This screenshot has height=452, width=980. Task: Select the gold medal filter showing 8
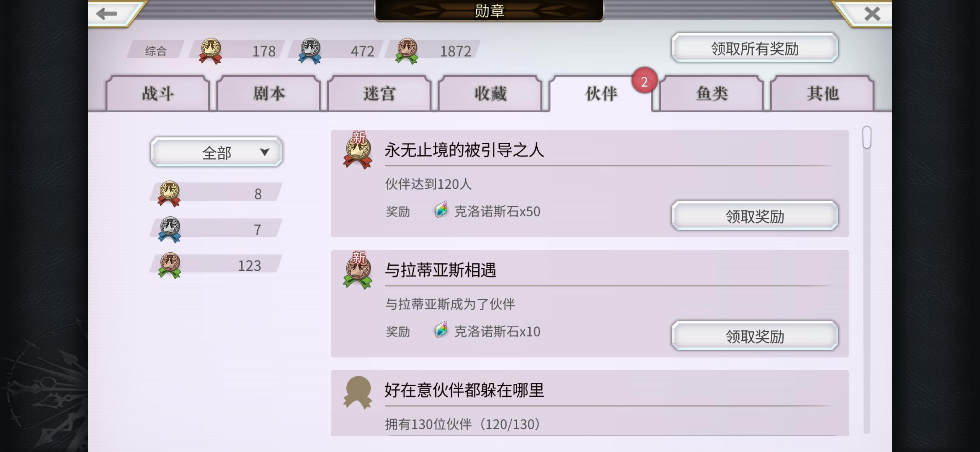[216, 193]
